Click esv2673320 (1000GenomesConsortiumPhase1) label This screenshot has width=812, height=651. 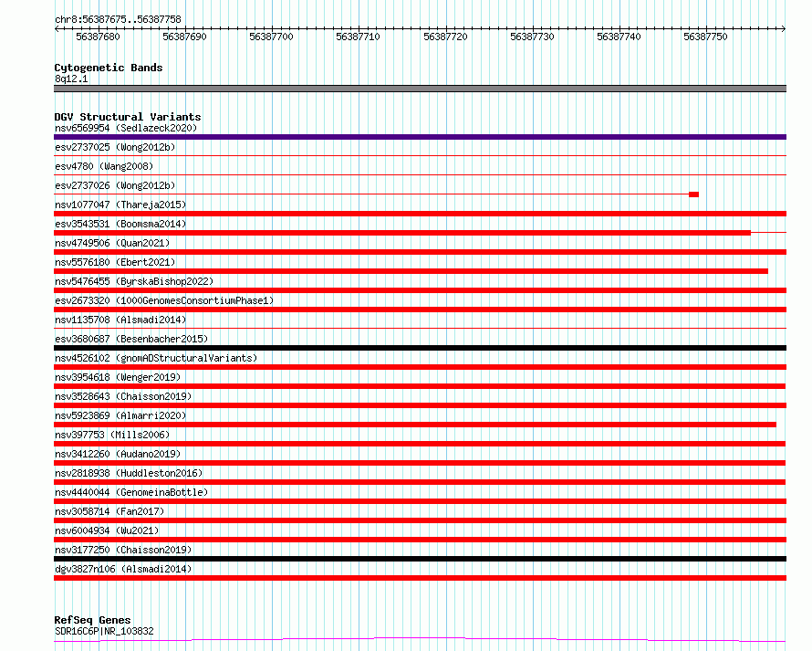[x=164, y=300]
